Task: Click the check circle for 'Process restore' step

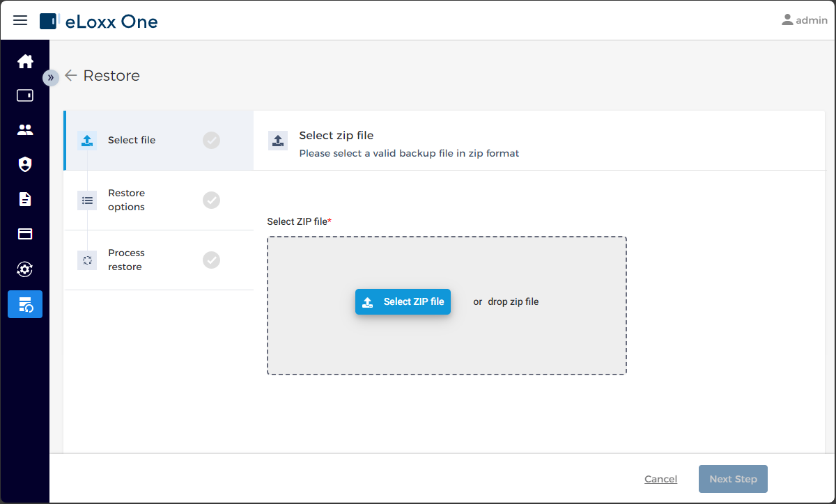Action: (211, 260)
